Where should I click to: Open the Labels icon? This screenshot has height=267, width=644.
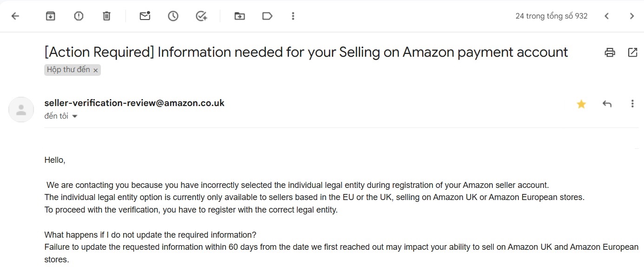click(267, 16)
